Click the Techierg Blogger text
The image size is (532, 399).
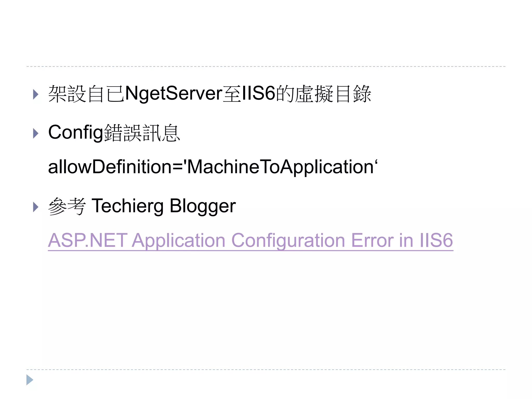pyautogui.click(x=164, y=206)
